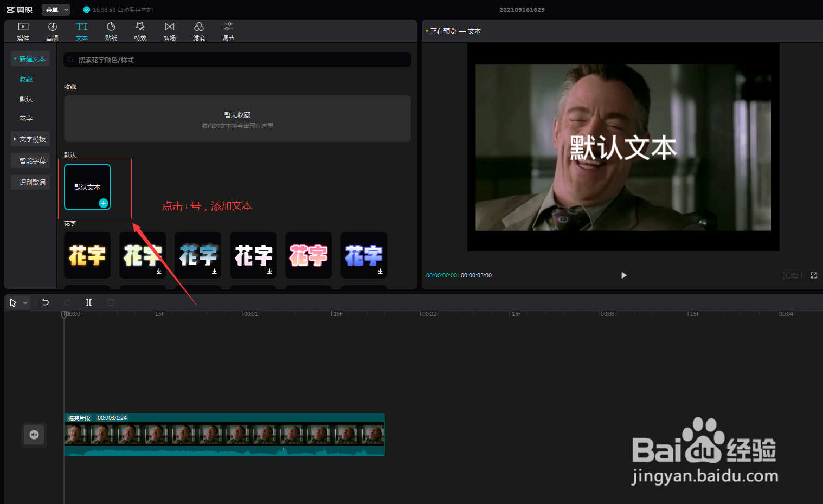Click the project title 202109161629

[522, 10]
